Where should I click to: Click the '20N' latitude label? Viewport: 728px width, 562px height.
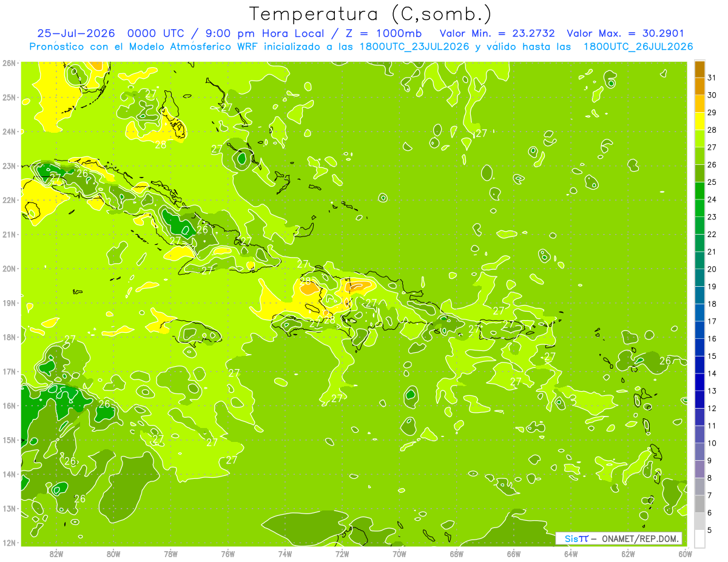[8, 269]
